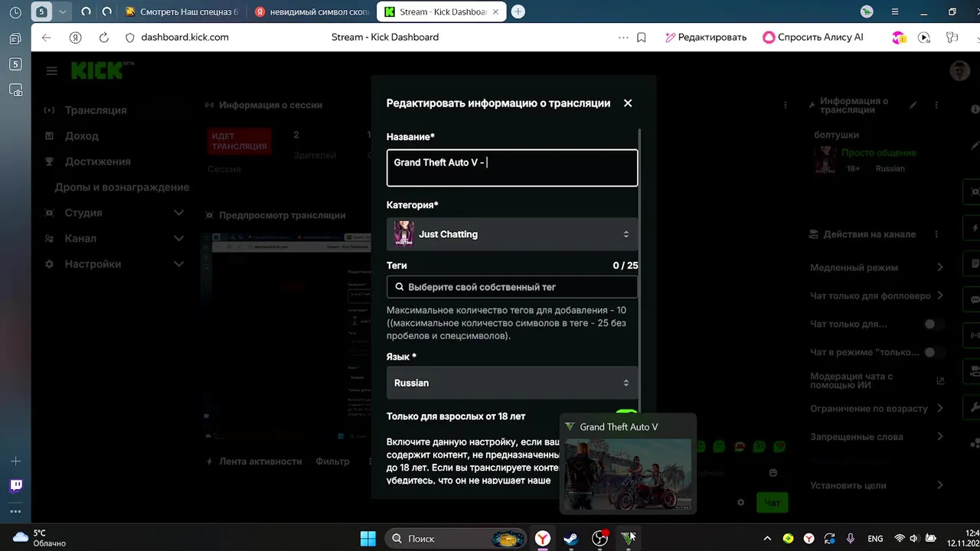The image size is (980, 551).
Task: Click Спросить Алису AI button
Action: (813, 37)
